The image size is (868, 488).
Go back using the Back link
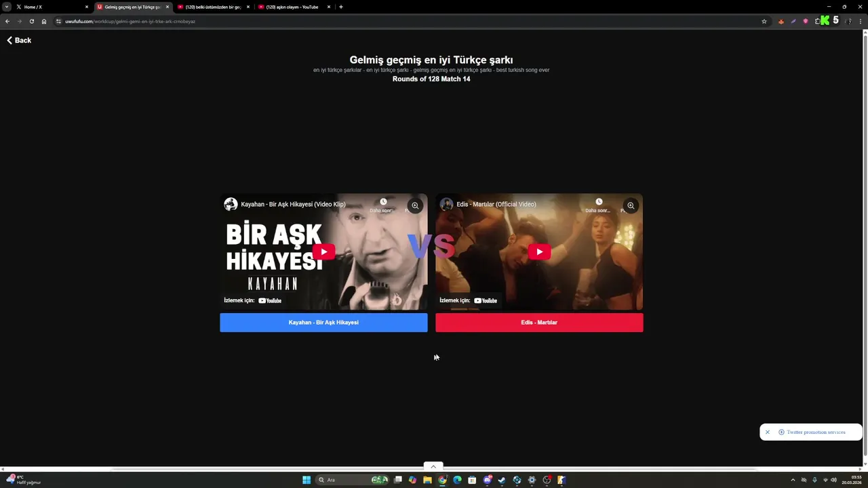pos(19,40)
